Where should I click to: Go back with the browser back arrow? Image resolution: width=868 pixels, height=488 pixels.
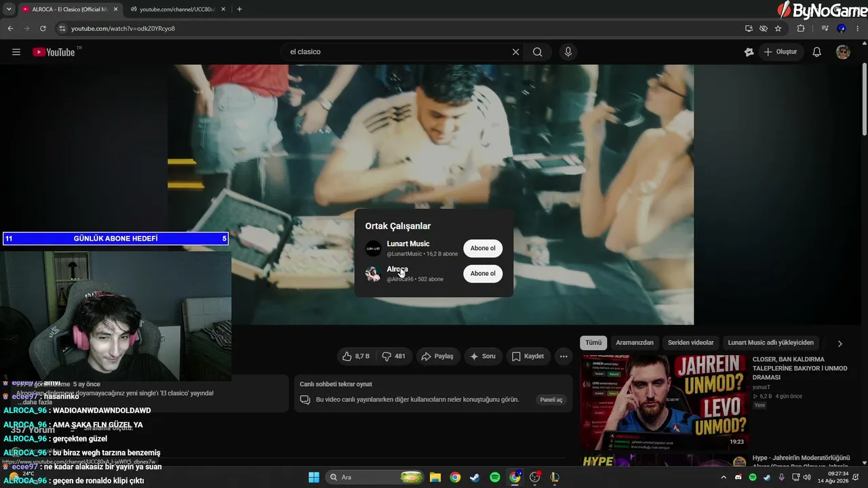tap(10, 28)
